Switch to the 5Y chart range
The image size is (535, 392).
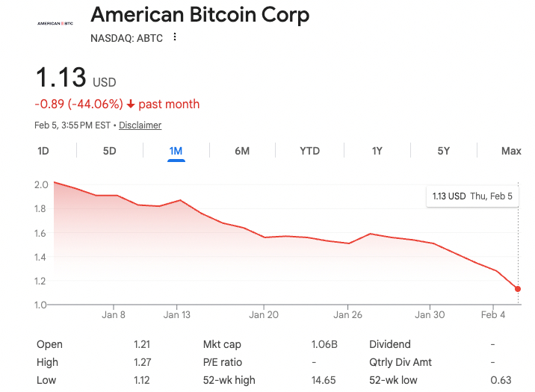tap(444, 151)
